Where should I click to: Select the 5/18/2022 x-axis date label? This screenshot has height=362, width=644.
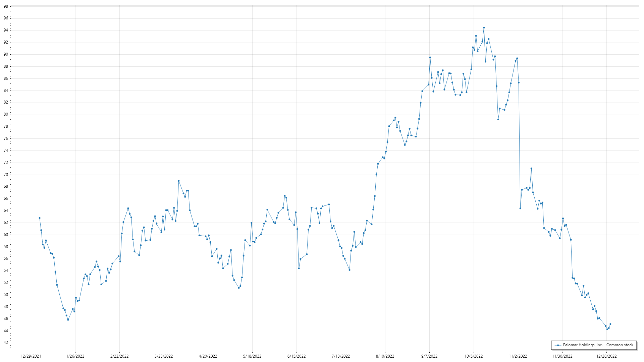click(252, 356)
